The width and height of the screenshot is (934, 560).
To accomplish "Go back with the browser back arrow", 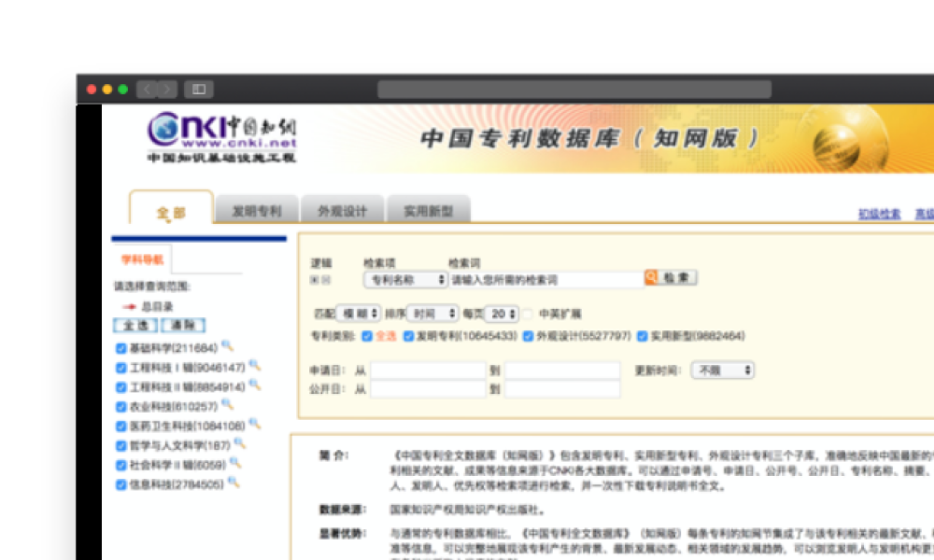I will pyautogui.click(x=147, y=90).
